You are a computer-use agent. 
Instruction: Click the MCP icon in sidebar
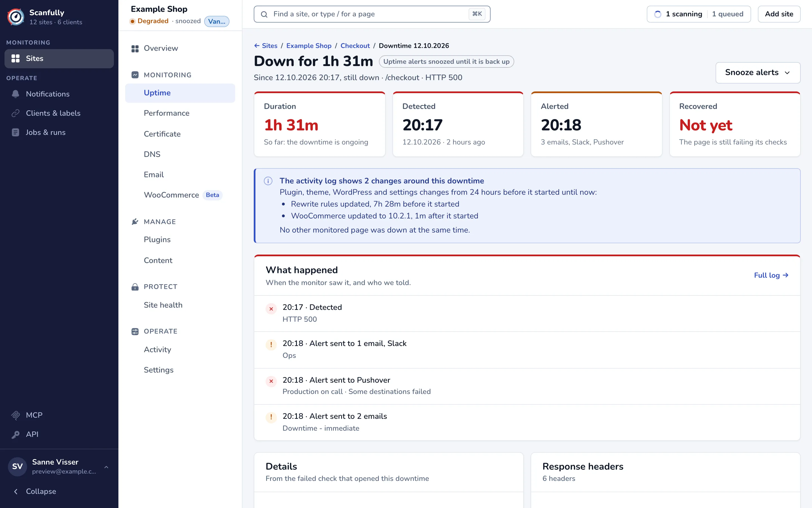click(x=16, y=415)
